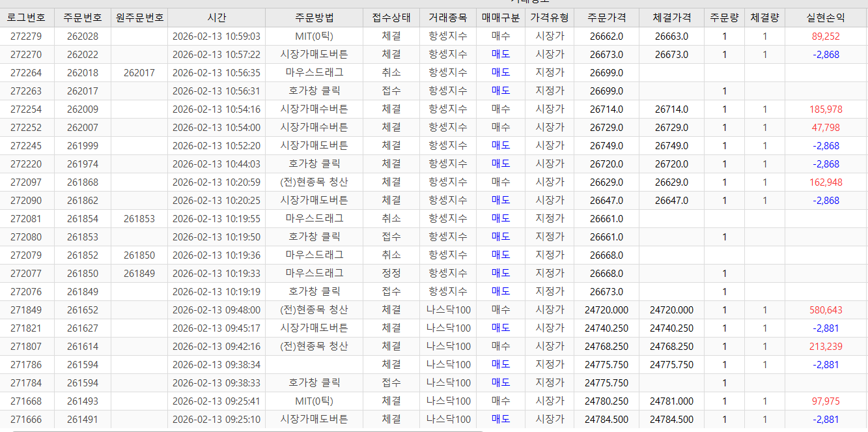Click MIT(0틱) method in row 271668

(x=314, y=401)
